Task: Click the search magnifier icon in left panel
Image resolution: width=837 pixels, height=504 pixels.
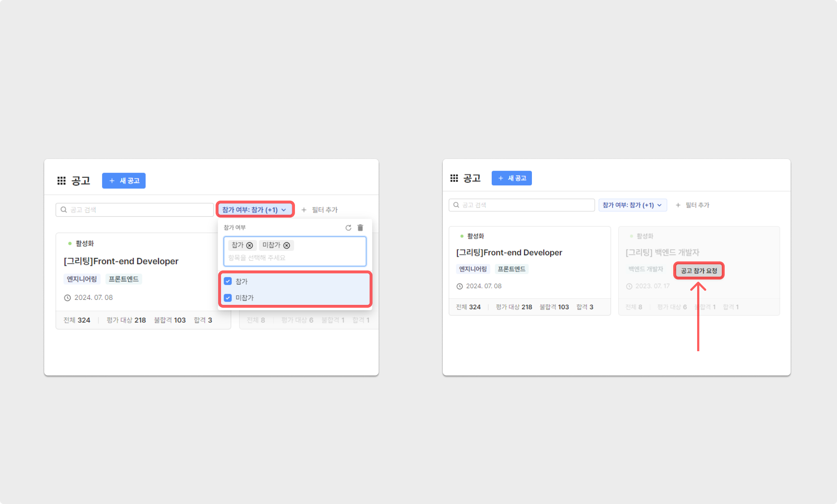Action: tap(64, 210)
